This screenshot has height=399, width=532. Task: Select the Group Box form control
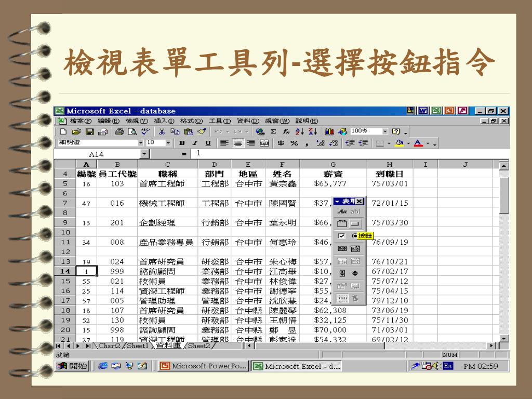pos(342,223)
